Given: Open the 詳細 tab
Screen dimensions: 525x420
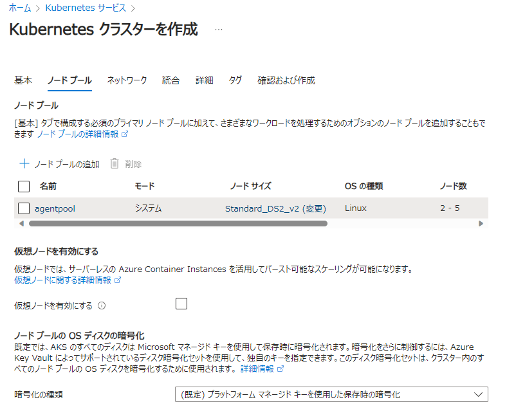Looking at the screenshot, I should click(204, 80).
